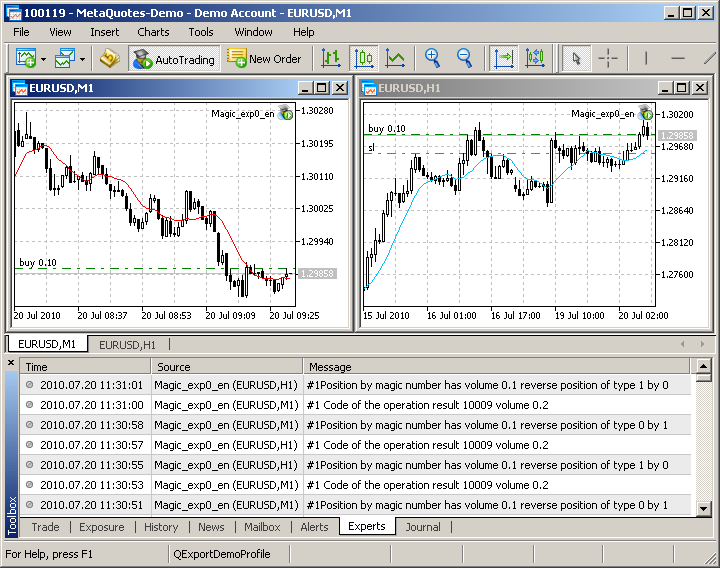Sort the log by Time column header
The width and height of the screenshot is (720, 568).
point(85,367)
